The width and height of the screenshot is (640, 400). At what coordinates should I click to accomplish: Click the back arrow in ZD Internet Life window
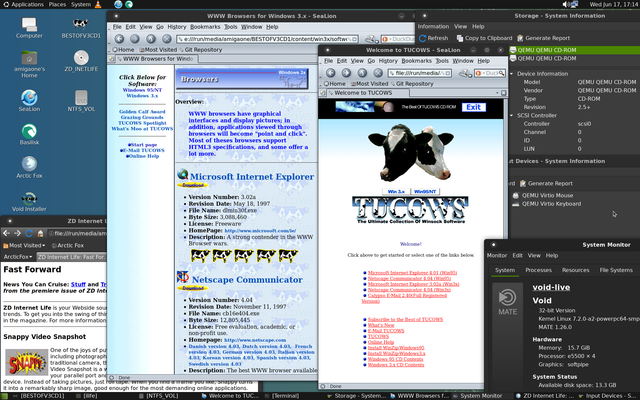click(6, 233)
